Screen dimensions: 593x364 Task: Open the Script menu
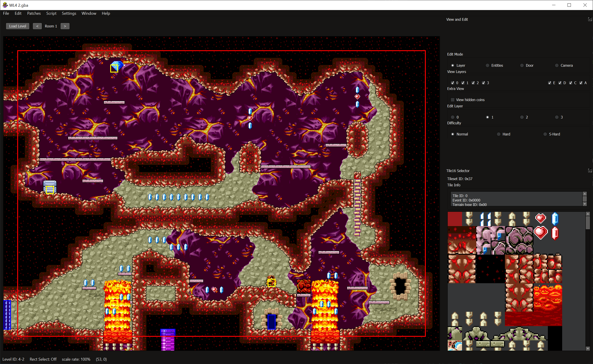tap(51, 13)
